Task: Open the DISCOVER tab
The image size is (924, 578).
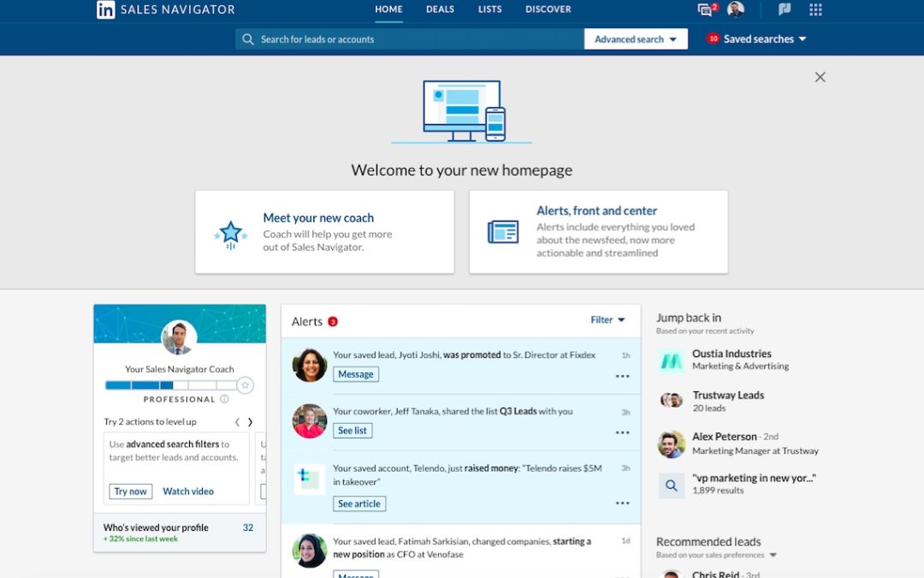Action: pos(548,9)
